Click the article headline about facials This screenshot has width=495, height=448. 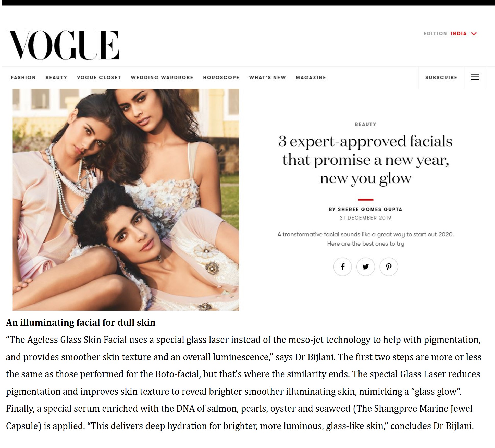[366, 160]
